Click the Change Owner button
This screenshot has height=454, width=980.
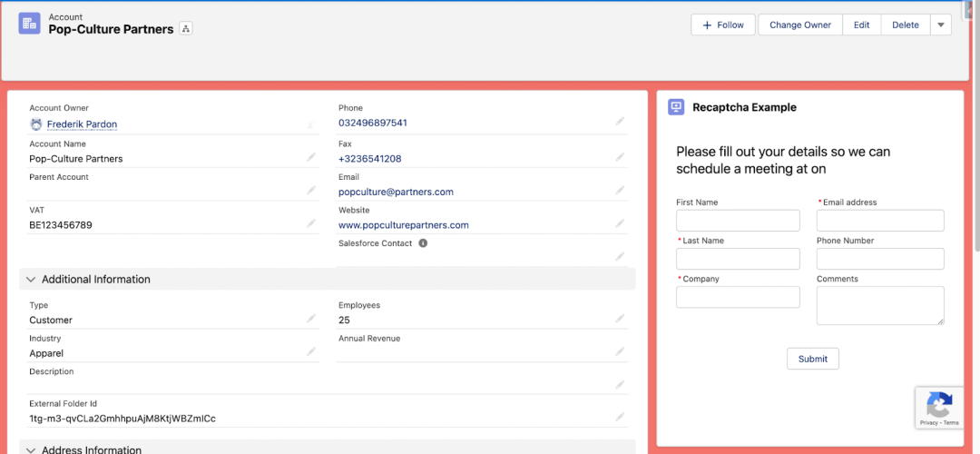[800, 25]
